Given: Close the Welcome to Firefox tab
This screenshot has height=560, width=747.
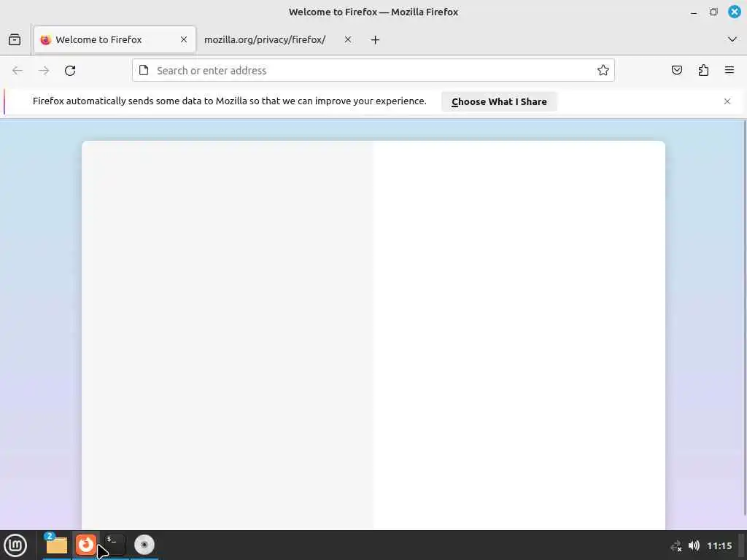Looking at the screenshot, I should pos(184,39).
